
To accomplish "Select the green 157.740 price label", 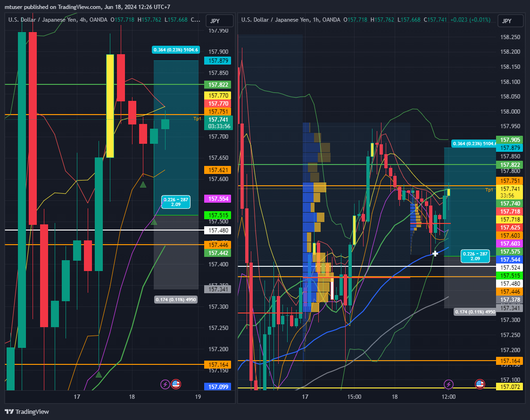I will point(510,204).
